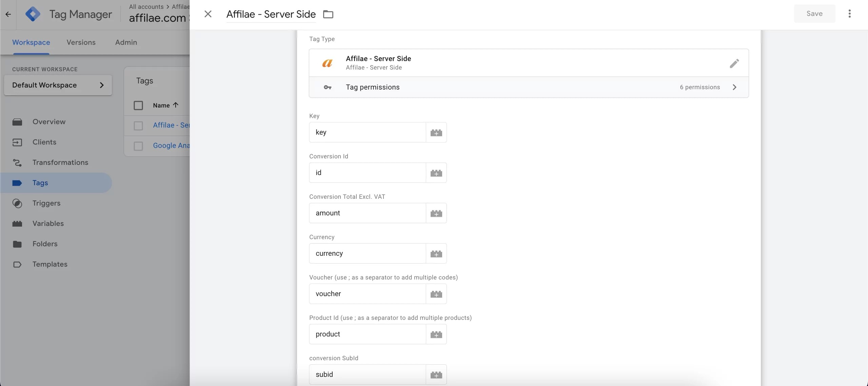Switch to the Admin tab

pos(126,42)
